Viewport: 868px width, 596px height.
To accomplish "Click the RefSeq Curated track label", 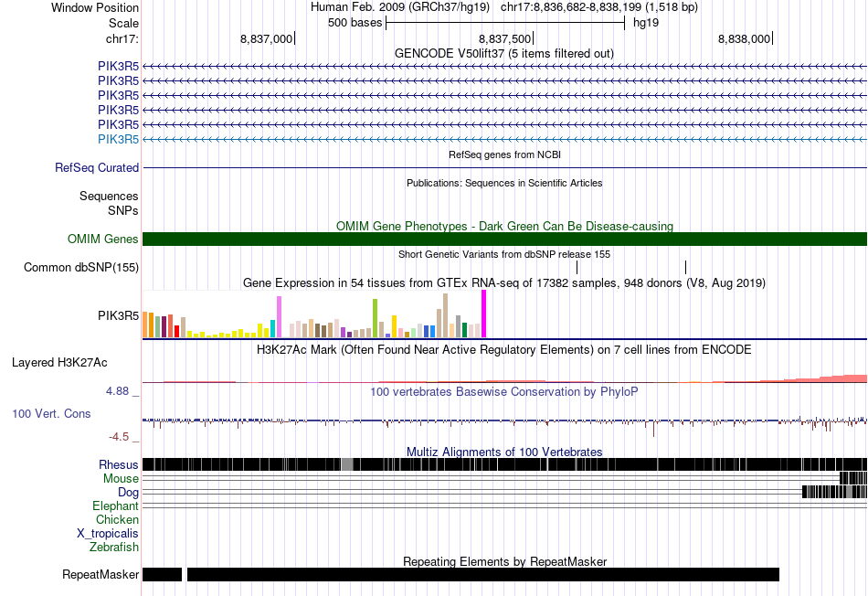I will point(97,167).
